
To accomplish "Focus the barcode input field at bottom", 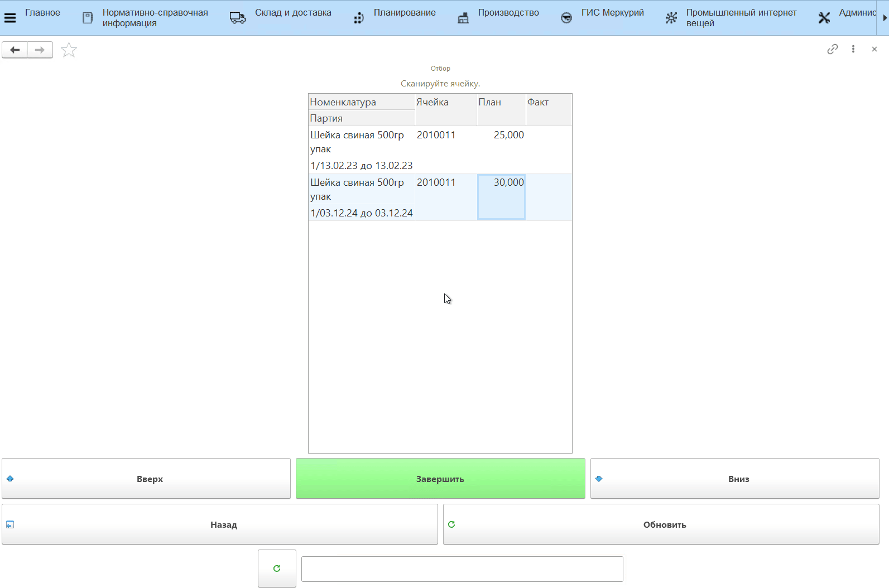I will [x=462, y=569].
